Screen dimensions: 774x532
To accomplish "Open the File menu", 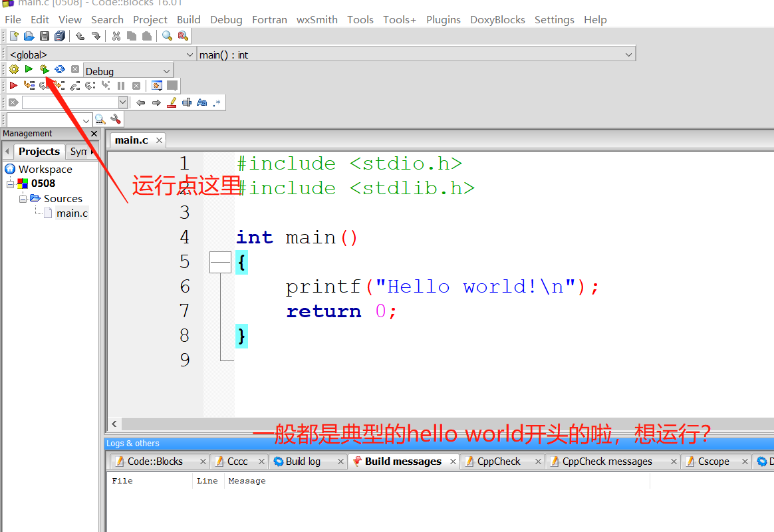I will click(x=13, y=20).
